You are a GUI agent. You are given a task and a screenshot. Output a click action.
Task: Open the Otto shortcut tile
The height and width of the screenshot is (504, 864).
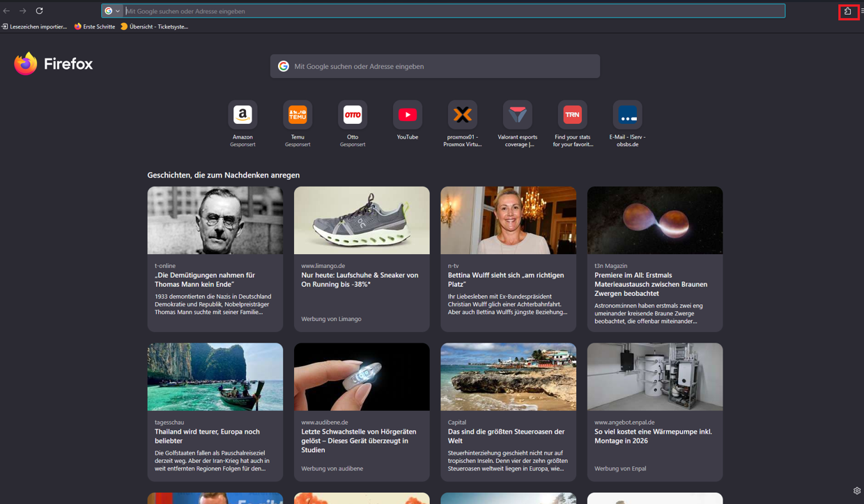tap(353, 116)
